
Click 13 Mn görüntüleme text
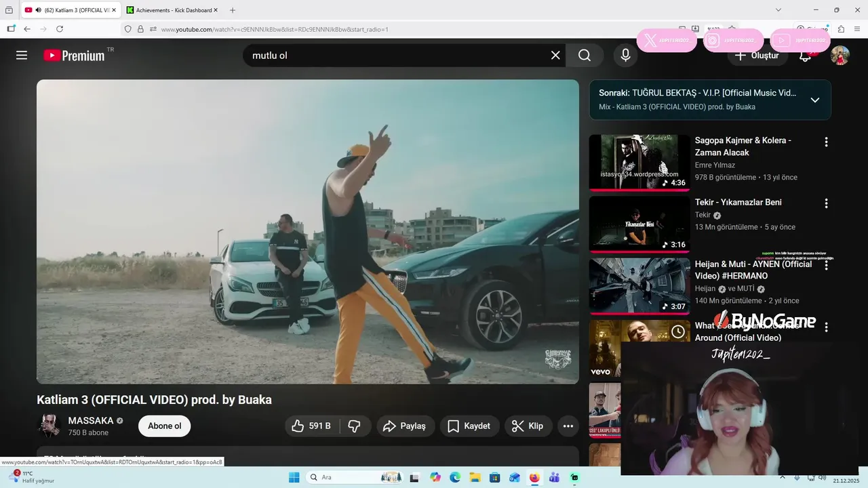[726, 227]
